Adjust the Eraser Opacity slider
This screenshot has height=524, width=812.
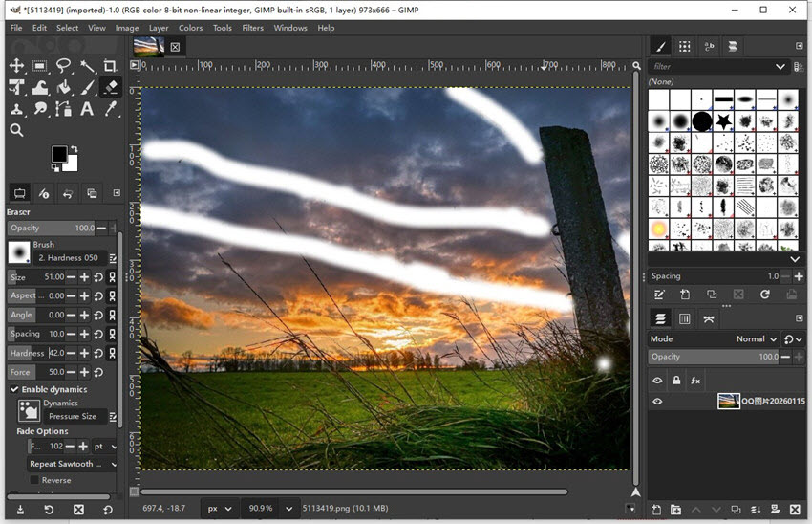[51, 228]
